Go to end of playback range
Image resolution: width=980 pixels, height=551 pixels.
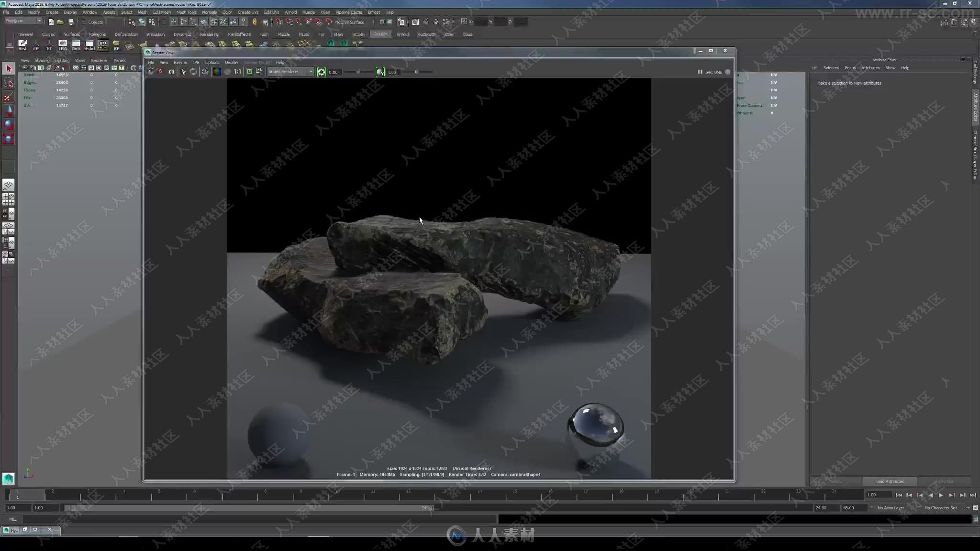(973, 496)
